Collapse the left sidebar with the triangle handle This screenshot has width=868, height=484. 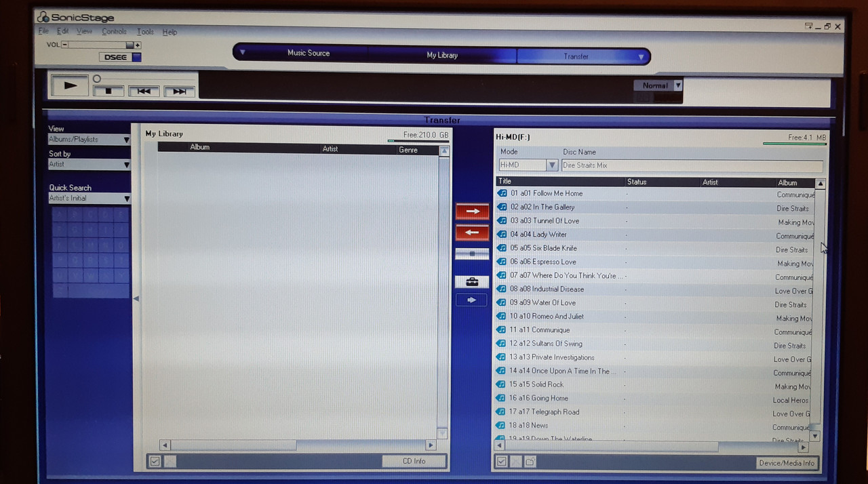pyautogui.click(x=136, y=298)
